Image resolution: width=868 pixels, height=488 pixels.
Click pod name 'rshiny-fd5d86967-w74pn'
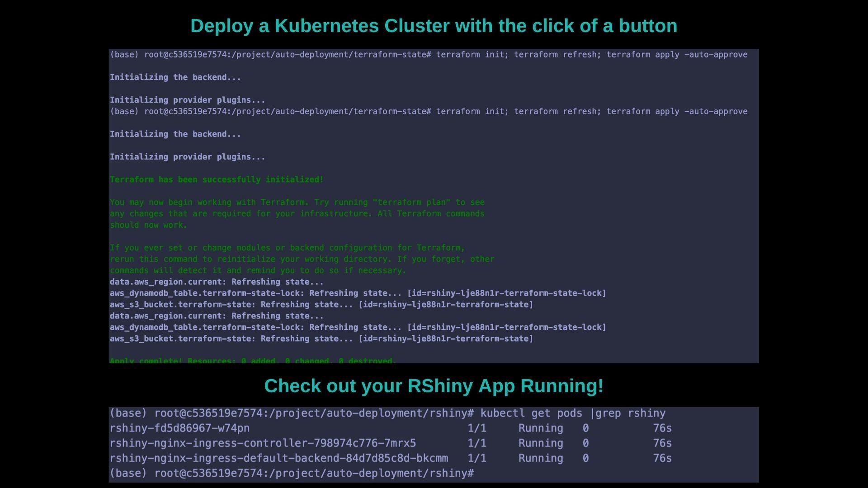click(179, 428)
